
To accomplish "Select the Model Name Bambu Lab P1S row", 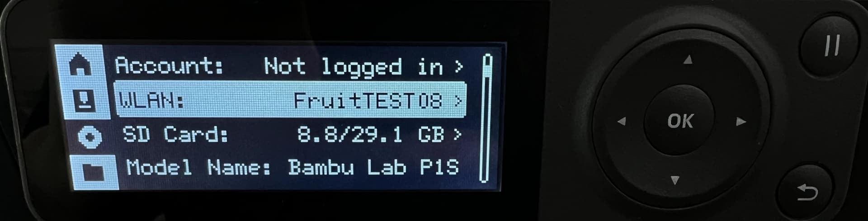I will click(x=292, y=167).
